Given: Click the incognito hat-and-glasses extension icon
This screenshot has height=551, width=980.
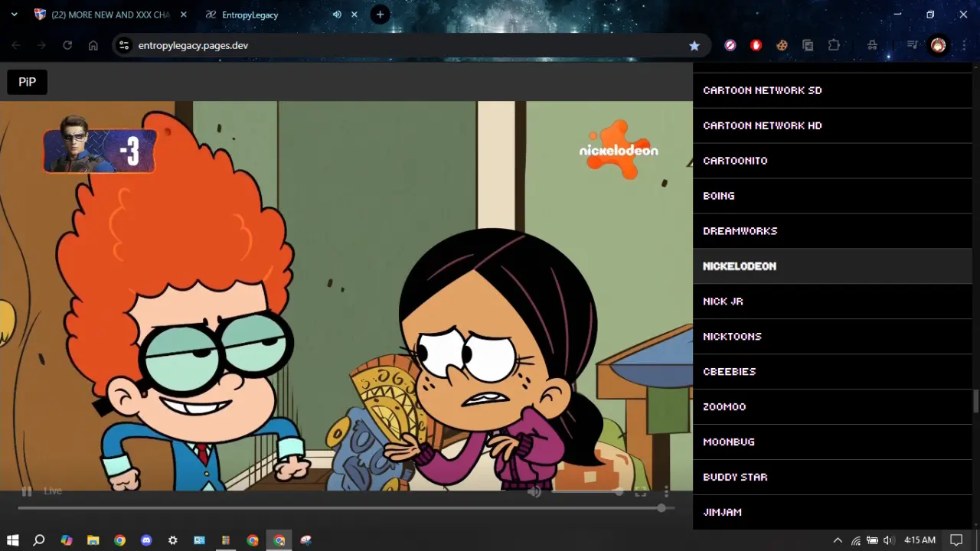Looking at the screenshot, I should [872, 45].
